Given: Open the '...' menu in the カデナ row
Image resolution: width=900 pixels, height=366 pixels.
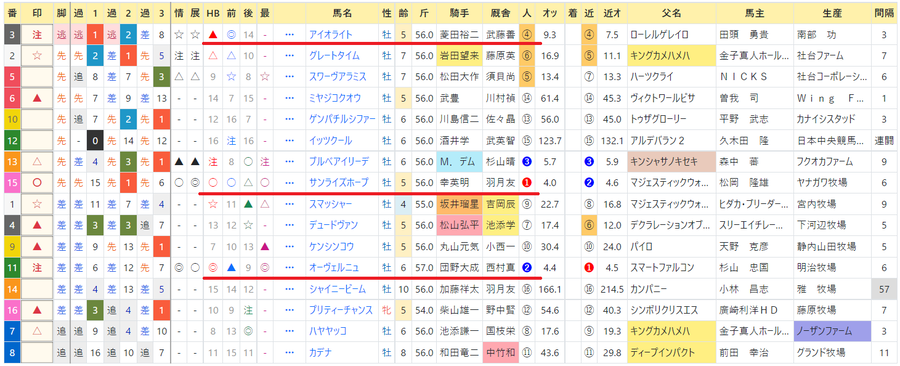Looking at the screenshot, I should (289, 352).
